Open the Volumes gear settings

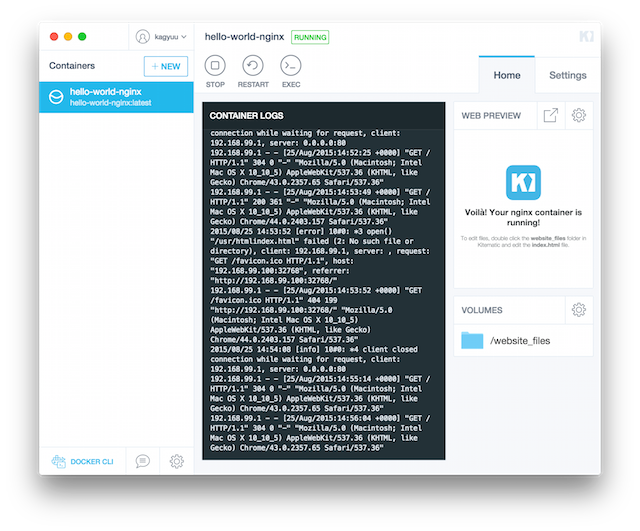coord(578,310)
